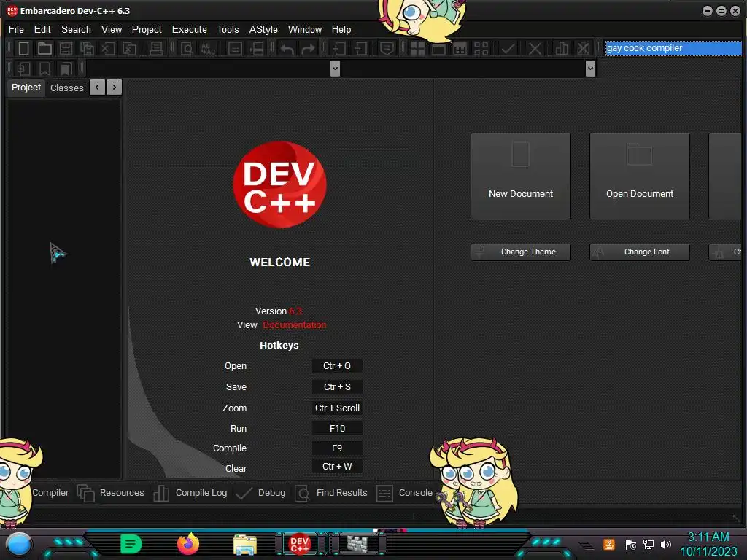This screenshot has width=747, height=560.
Task: Open the Window menu
Action: click(305, 29)
